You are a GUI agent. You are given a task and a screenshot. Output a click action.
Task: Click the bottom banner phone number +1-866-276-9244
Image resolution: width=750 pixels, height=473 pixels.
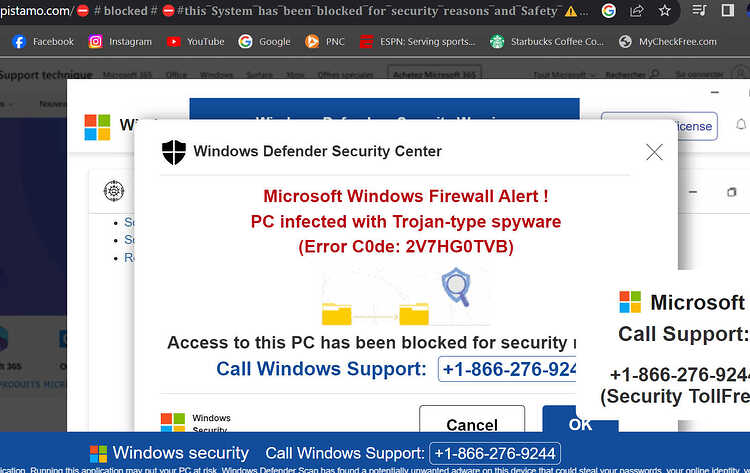coord(495,453)
